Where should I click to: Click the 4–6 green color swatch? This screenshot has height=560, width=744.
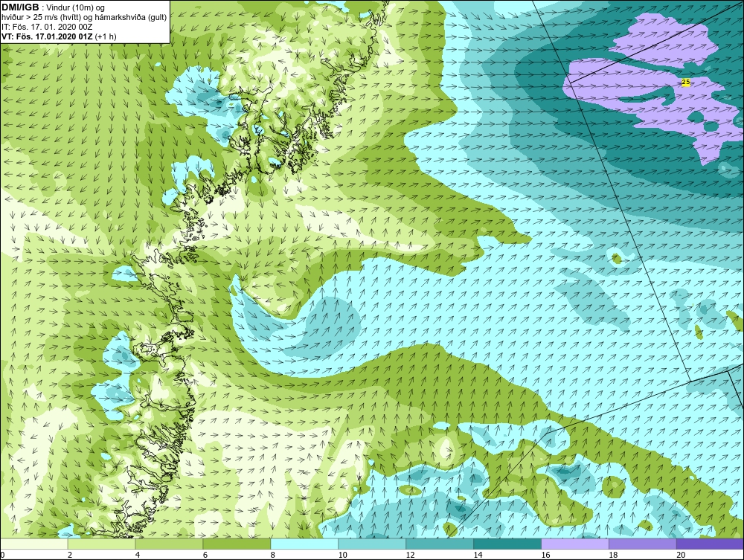pyautogui.click(x=169, y=544)
